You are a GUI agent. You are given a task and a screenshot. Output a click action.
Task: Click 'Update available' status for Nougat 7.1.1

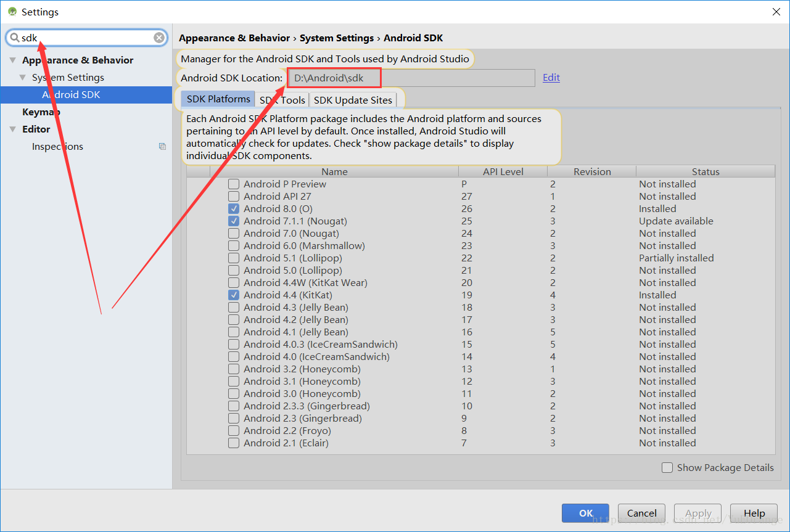pos(676,221)
